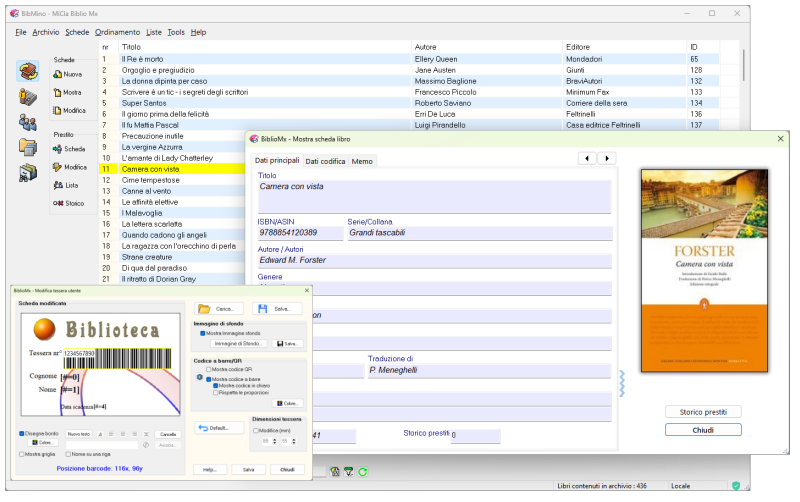Enable Rispetta le proporzioni checkbox
The width and height of the screenshot is (800, 502).
(x=215, y=393)
